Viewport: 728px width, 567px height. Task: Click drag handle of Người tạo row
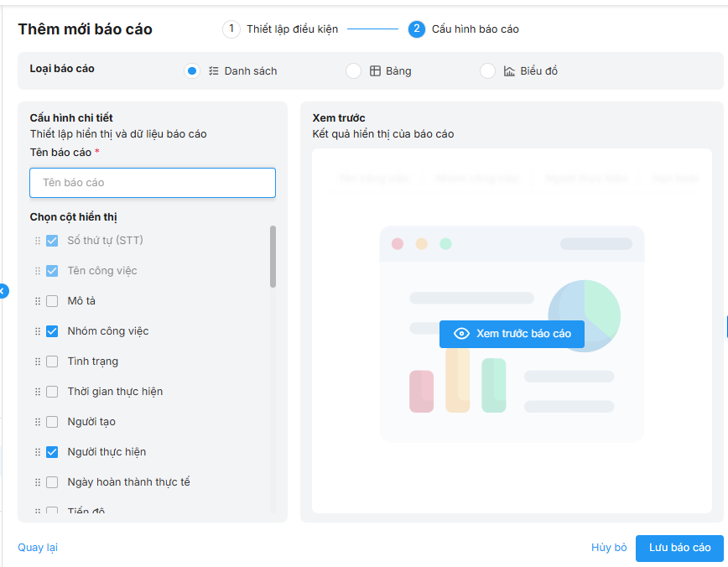(38, 422)
